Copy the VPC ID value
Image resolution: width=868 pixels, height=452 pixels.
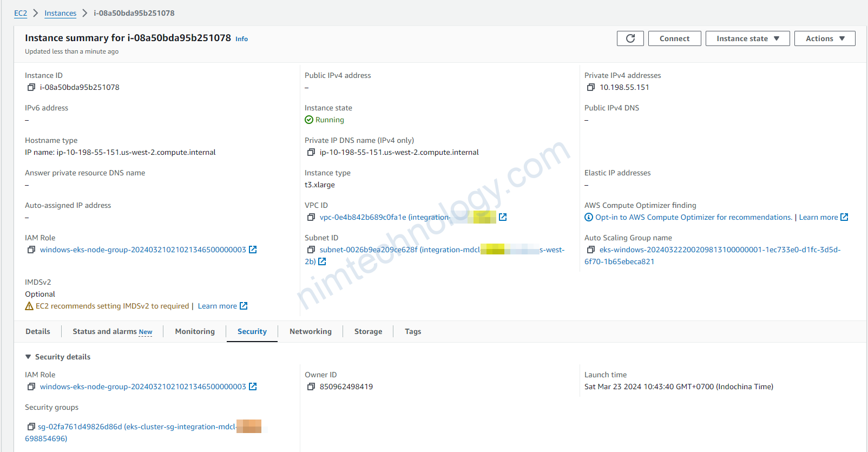pyautogui.click(x=311, y=217)
